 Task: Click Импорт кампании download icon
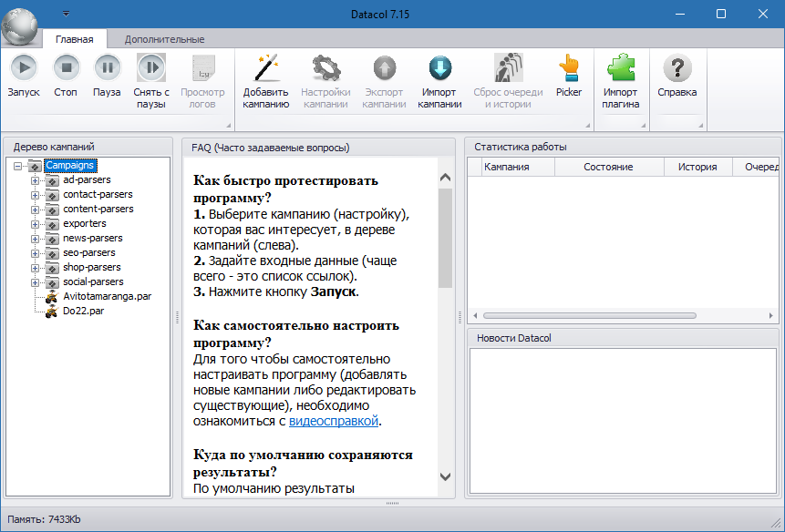(439, 67)
